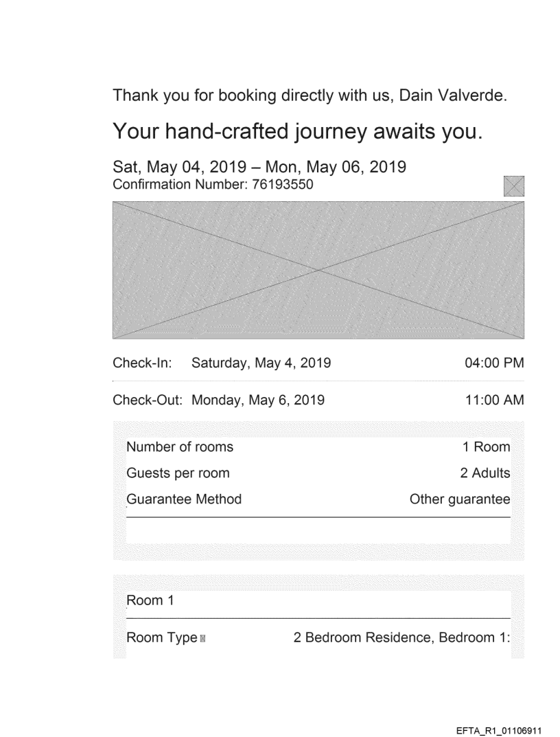
Task: Click the "Guests per room" label
Action: click(x=178, y=473)
